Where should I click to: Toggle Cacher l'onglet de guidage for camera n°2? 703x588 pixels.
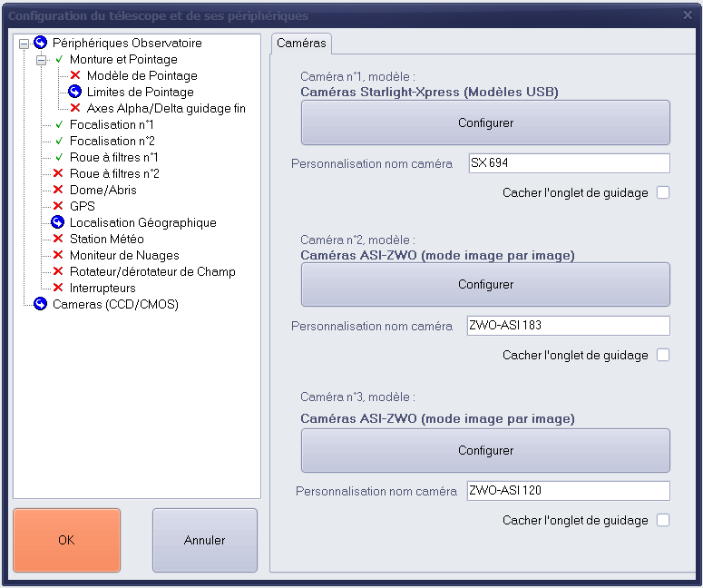[x=663, y=355]
